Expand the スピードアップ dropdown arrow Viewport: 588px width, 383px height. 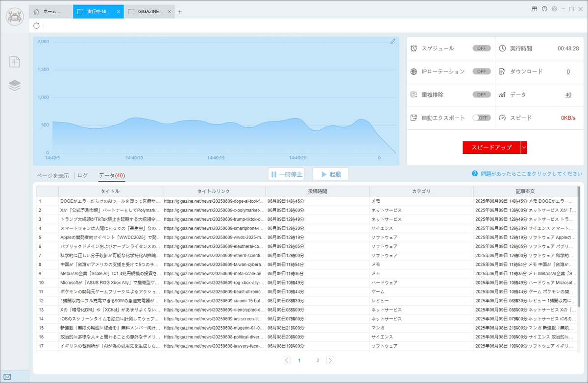[524, 147]
